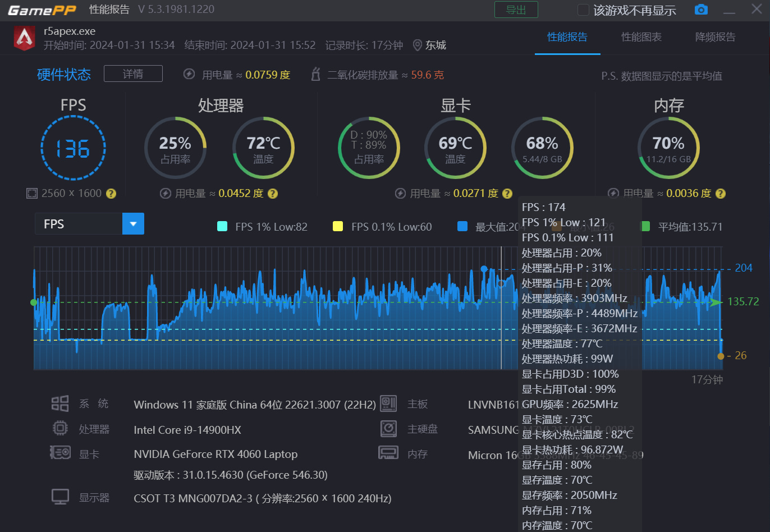770x532 pixels.
Task: Click the FPS 0.1% Low:60 legend label
Action: click(392, 227)
